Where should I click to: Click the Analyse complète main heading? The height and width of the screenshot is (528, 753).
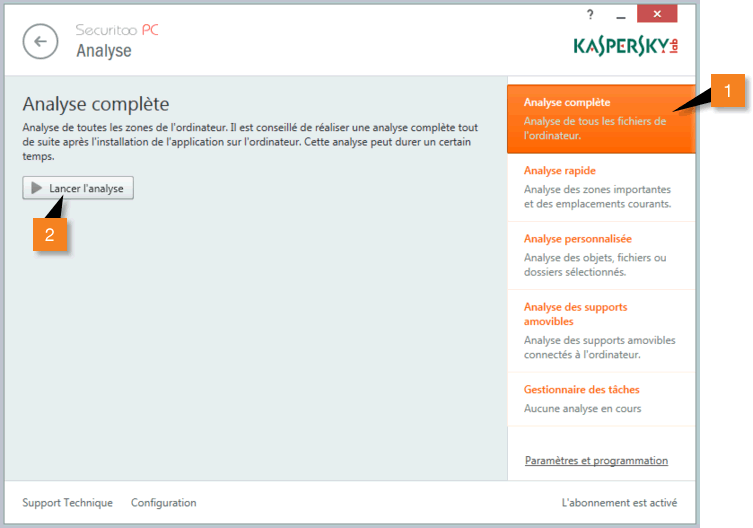[x=96, y=104]
